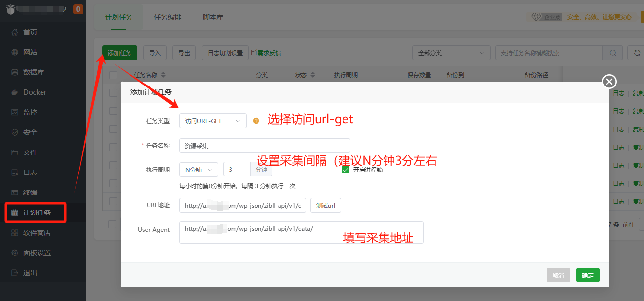Open the 访问URL-GET task type dropdown

pos(213,120)
